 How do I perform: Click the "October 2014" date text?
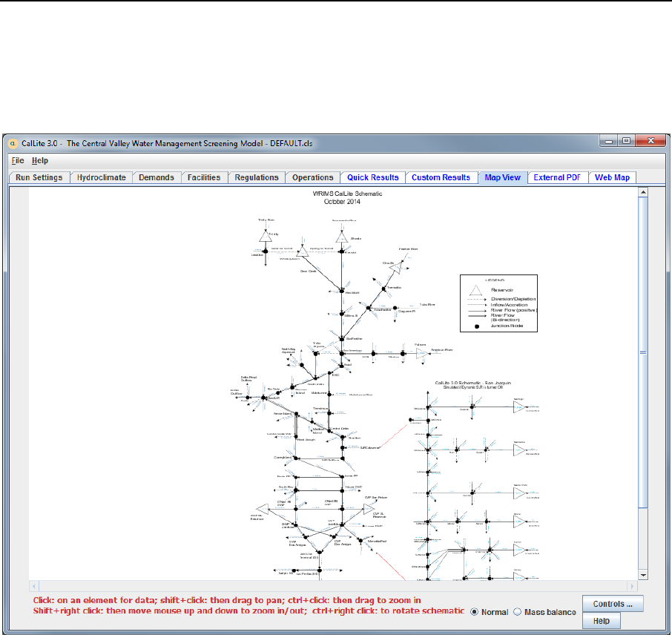[x=342, y=202]
